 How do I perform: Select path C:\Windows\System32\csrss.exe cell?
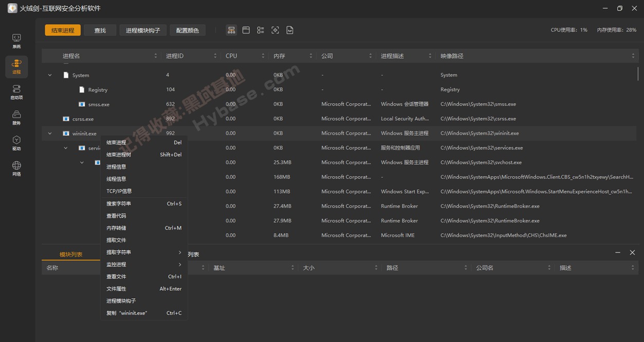(479, 119)
